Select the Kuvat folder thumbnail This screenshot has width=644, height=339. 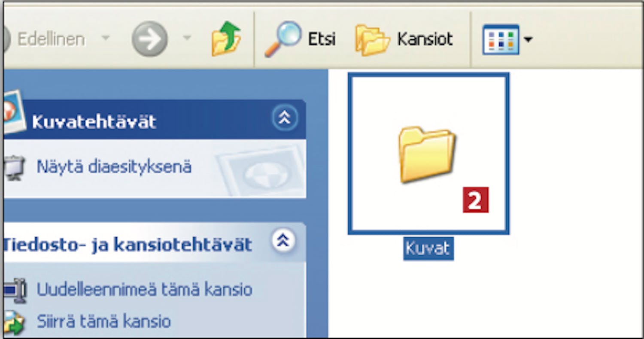[x=428, y=154]
